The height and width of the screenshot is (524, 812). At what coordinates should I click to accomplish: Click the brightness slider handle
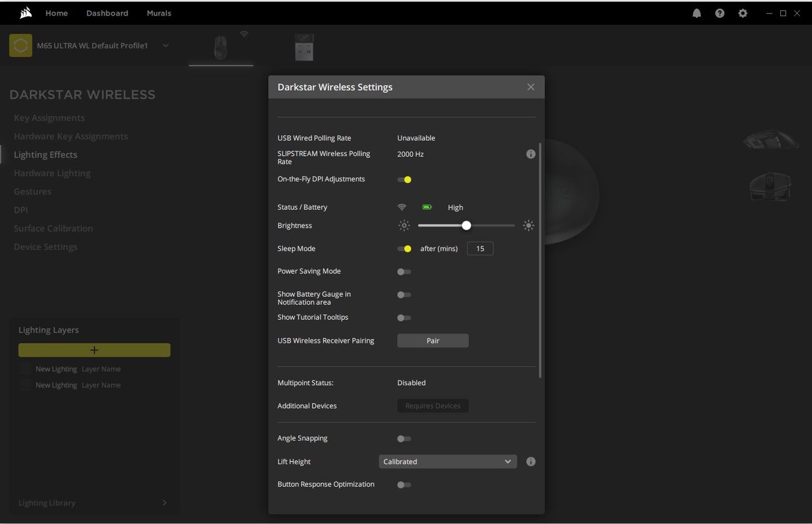click(x=466, y=225)
